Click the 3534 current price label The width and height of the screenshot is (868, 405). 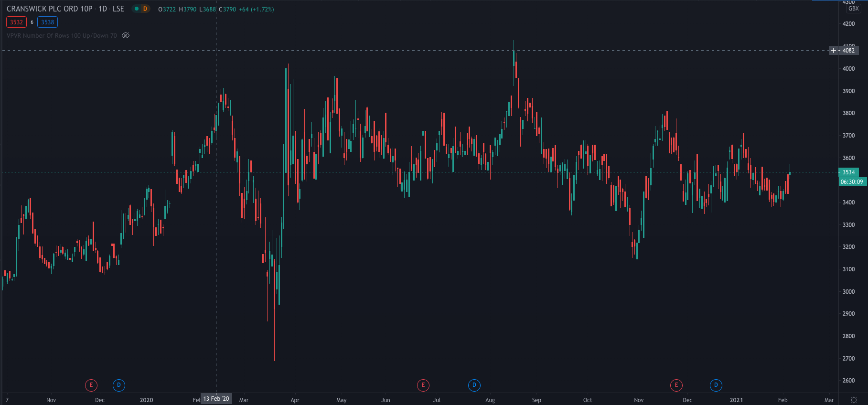[849, 172]
